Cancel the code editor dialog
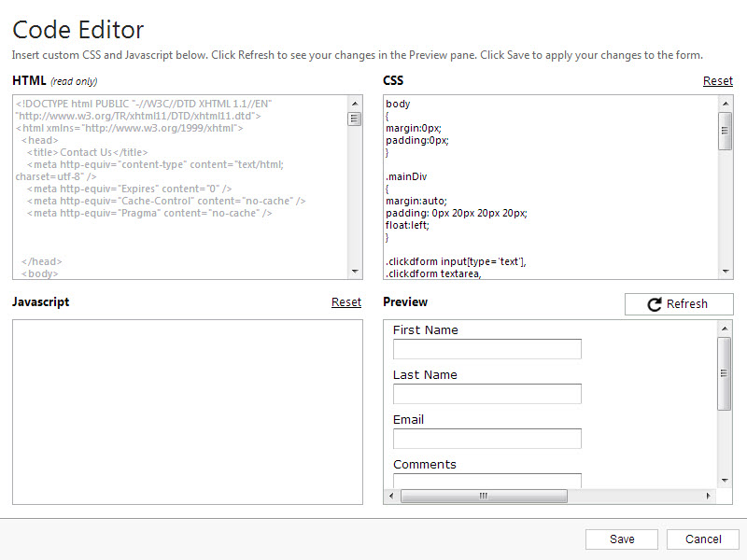747x560 pixels. coord(703,539)
